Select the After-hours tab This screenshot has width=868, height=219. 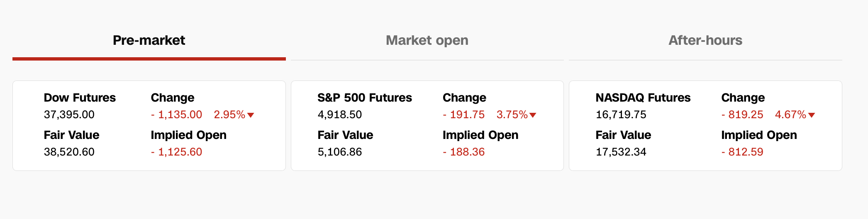(x=705, y=40)
